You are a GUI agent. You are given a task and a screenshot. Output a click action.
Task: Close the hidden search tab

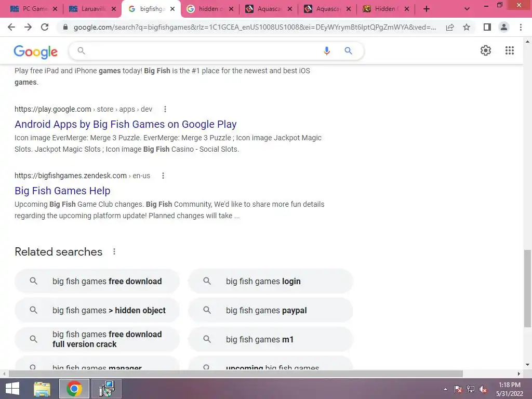tap(231, 9)
